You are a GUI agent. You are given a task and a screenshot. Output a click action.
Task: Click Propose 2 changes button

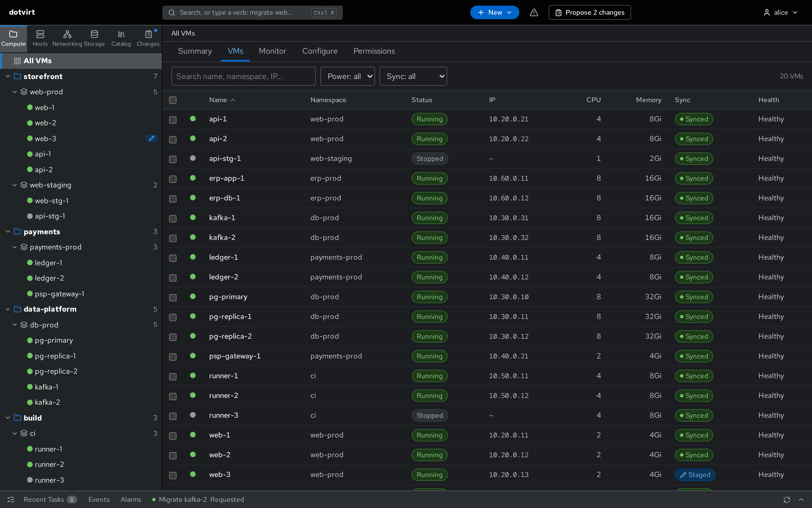click(590, 12)
